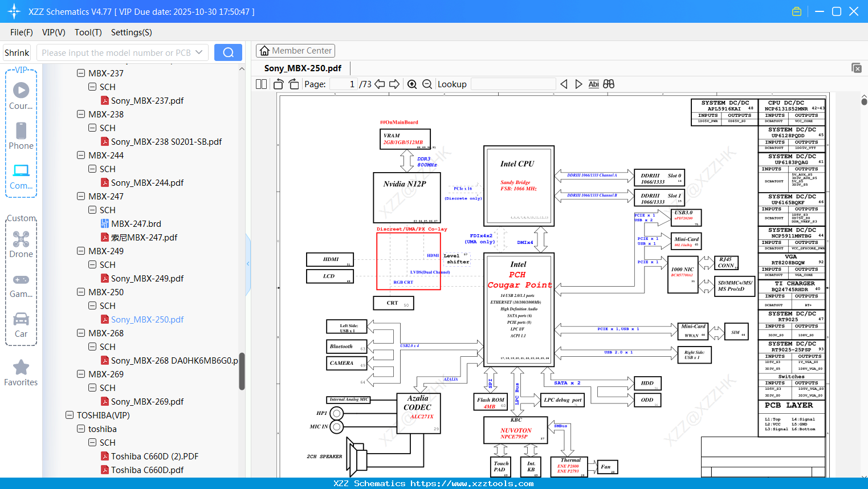
Task: Collapse the MBX-250 tree node
Action: point(81,292)
